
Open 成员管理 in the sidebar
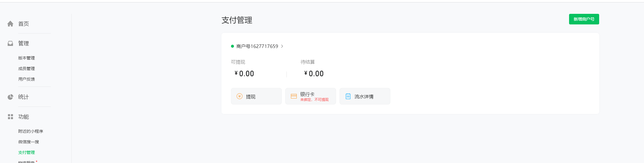(x=27, y=69)
